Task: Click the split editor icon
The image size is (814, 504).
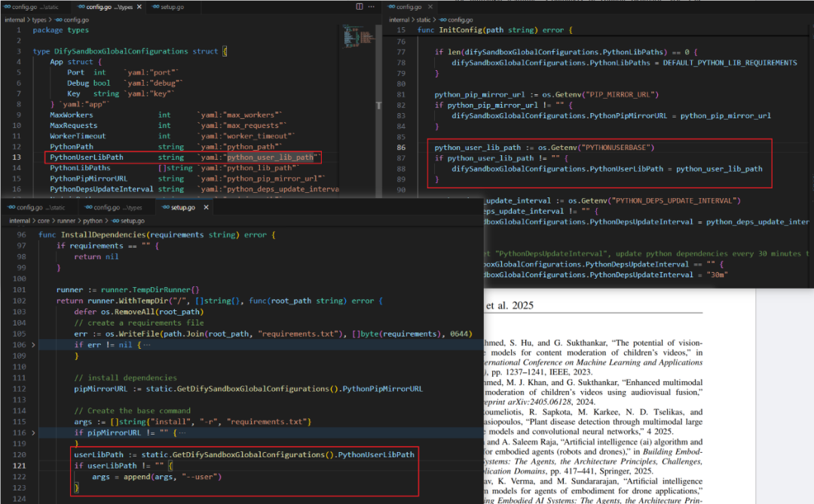Action: point(359,7)
